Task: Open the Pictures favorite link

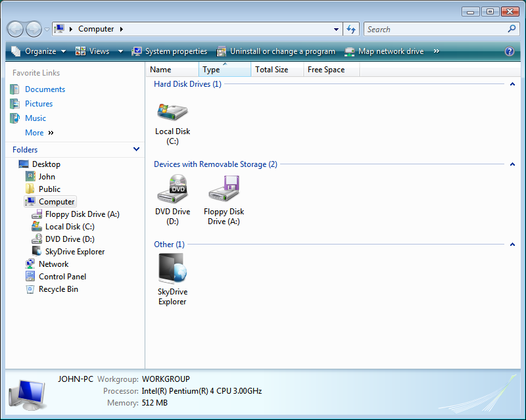Action: [39, 104]
